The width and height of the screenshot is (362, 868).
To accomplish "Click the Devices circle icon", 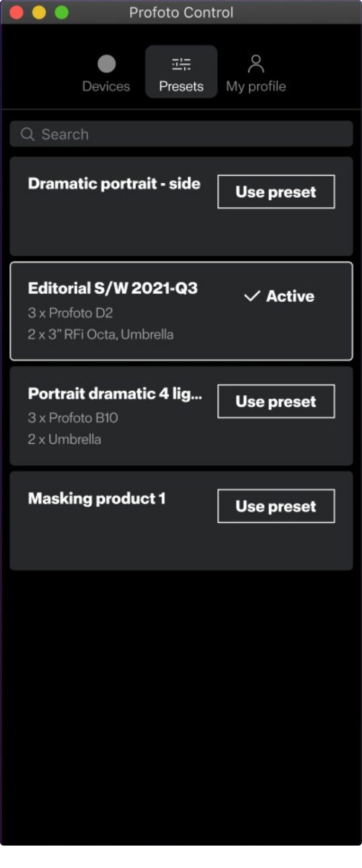I will [x=106, y=64].
